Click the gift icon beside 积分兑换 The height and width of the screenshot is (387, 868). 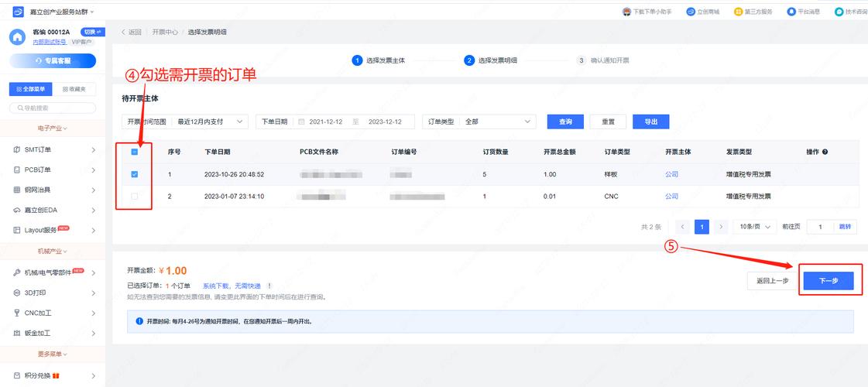(57, 375)
